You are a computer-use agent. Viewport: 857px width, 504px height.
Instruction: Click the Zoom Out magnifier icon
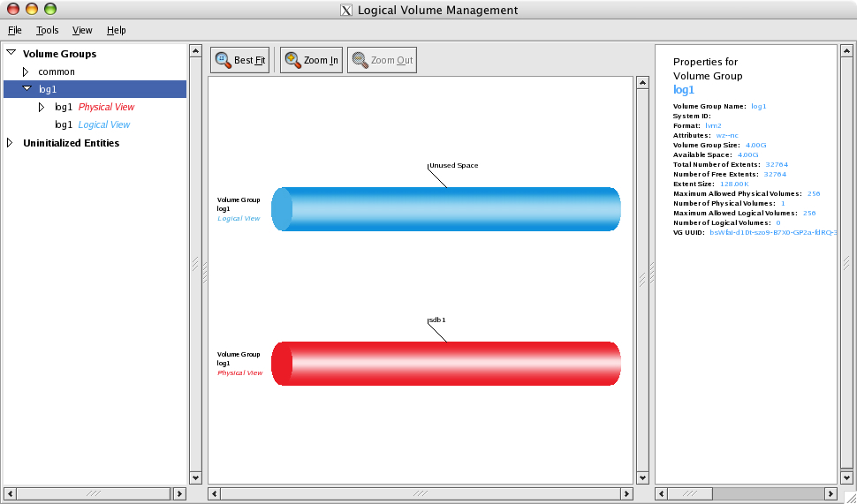click(x=360, y=61)
